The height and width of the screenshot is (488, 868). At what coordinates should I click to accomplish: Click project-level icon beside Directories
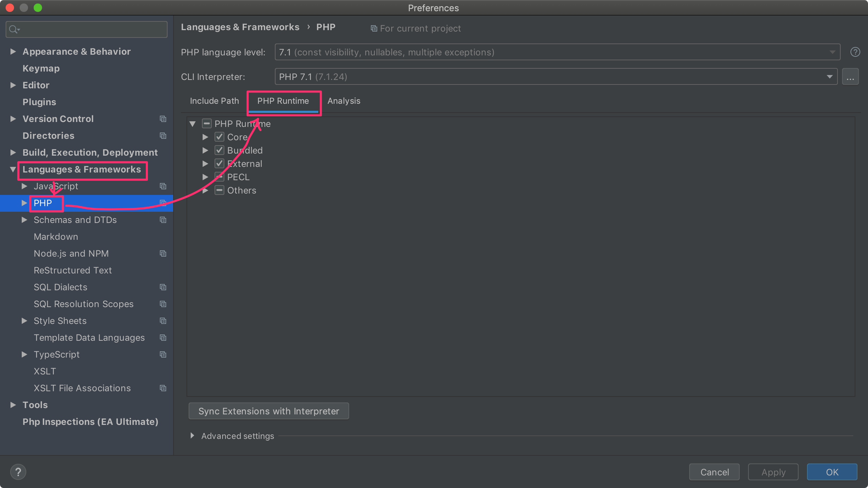point(163,136)
